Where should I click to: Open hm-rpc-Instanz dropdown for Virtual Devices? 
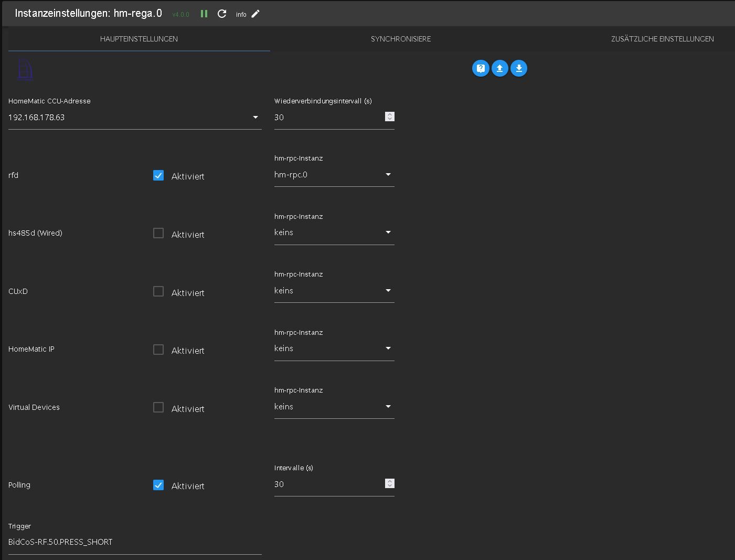pyautogui.click(x=388, y=407)
